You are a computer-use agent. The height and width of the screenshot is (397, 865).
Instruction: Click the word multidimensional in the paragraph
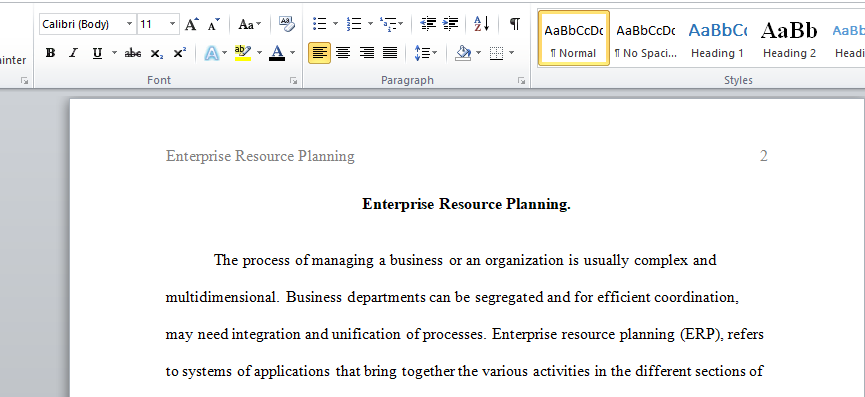222,298
